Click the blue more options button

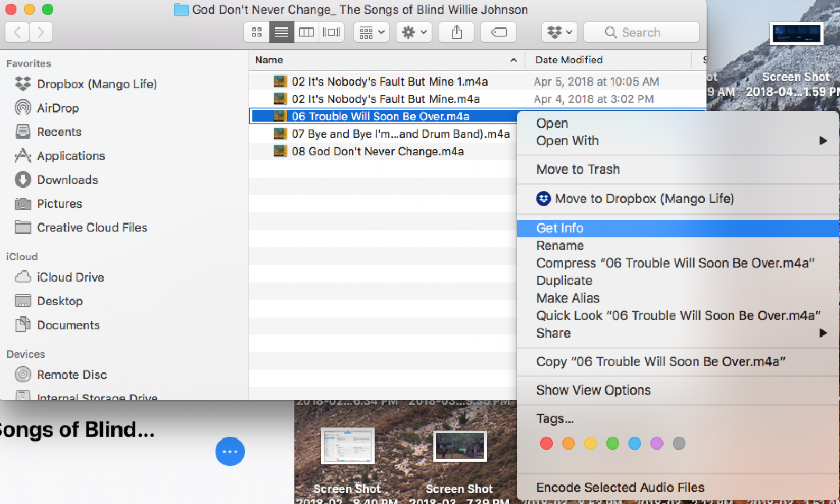pos(230,452)
